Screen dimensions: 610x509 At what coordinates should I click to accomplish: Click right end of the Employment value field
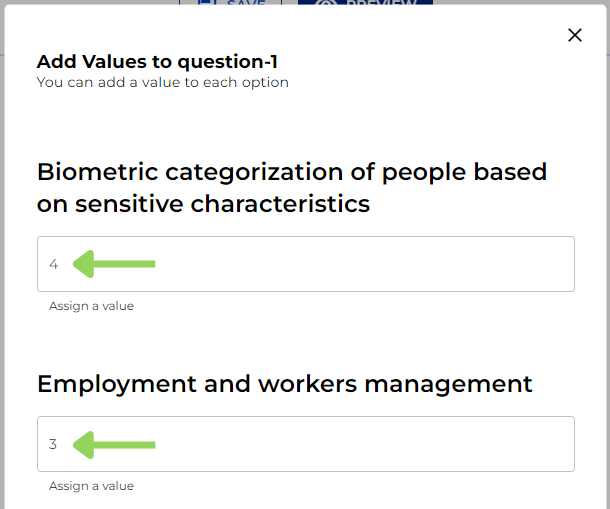(555, 444)
